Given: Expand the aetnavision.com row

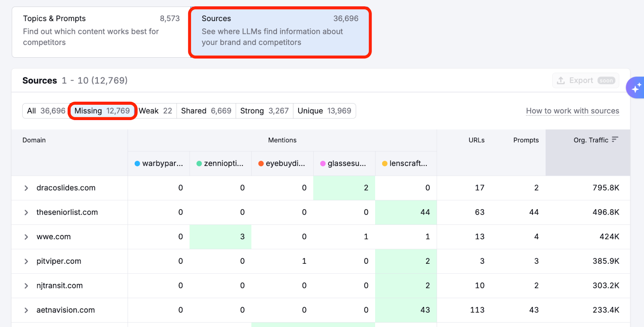Looking at the screenshot, I should coord(26,310).
